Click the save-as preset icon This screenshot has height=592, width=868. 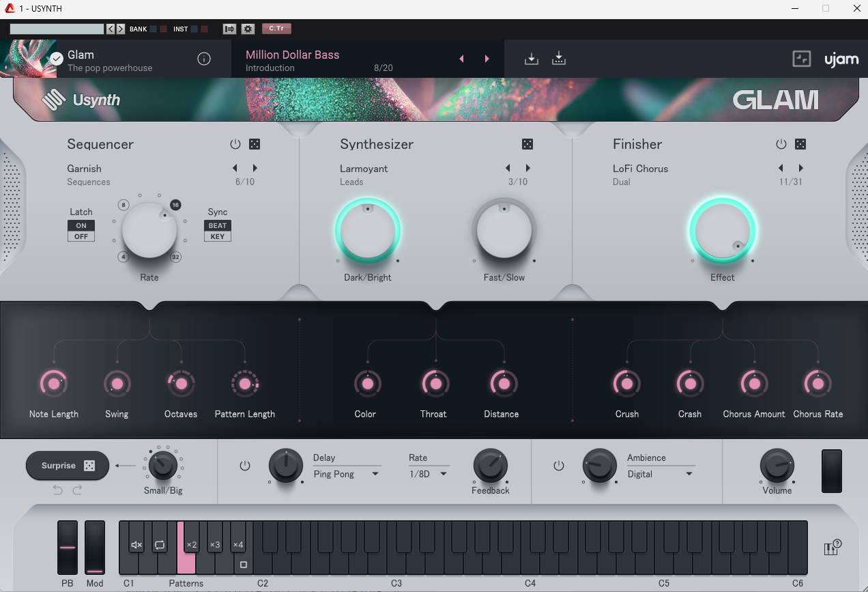tap(559, 59)
